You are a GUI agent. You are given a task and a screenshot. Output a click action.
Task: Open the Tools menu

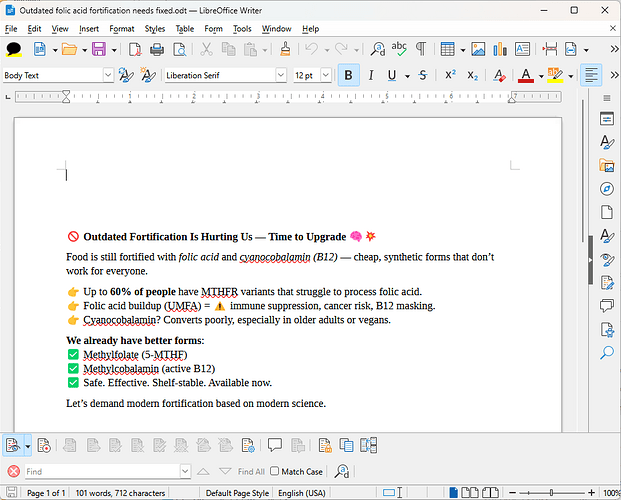click(242, 29)
